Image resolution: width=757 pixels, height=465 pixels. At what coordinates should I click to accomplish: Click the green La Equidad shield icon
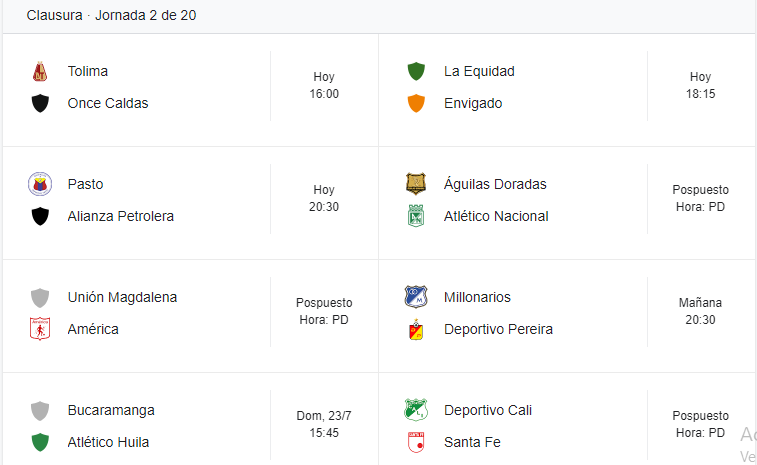point(416,71)
